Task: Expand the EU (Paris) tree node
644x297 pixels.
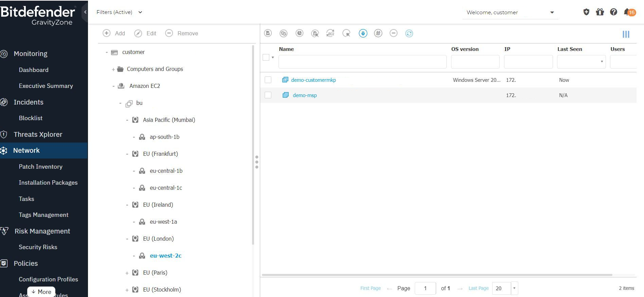Action: point(127,273)
